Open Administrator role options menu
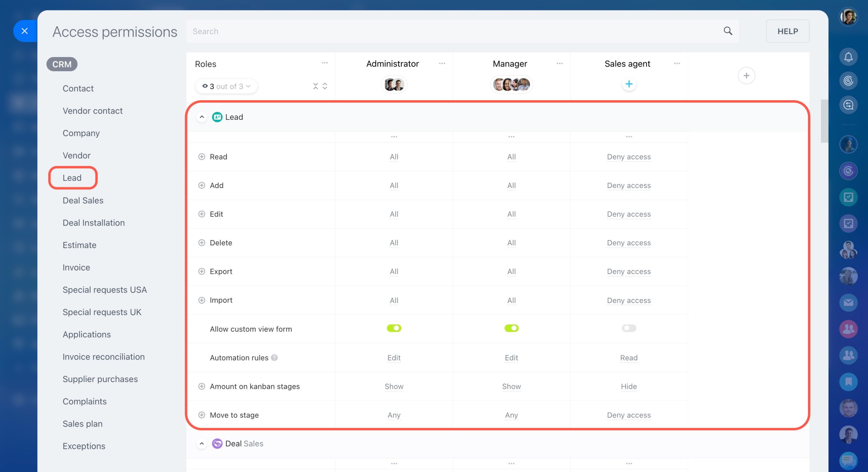Image resolution: width=868 pixels, height=472 pixels. click(x=442, y=63)
